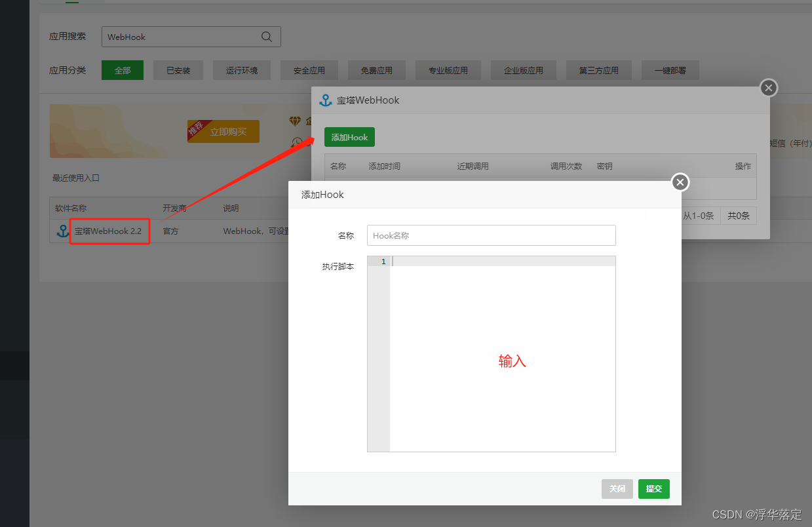Select the 专业版应用 category tab
812x527 pixels.
[448, 70]
